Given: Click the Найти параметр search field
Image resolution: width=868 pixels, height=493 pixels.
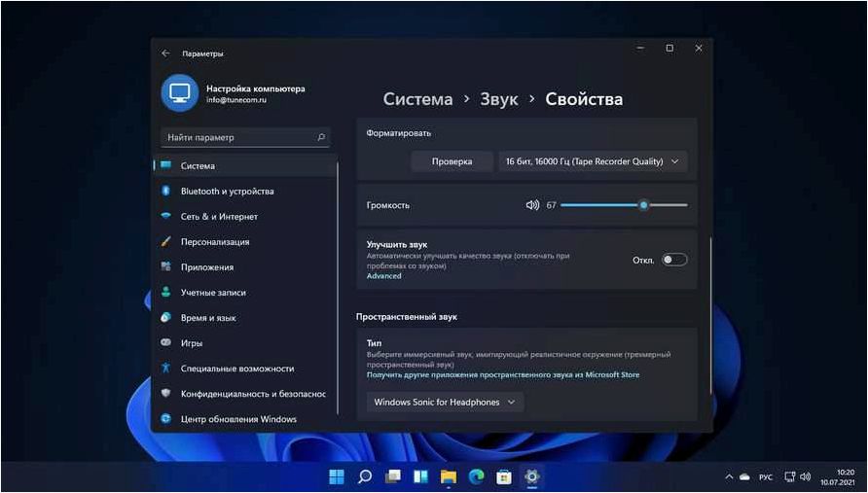Looking at the screenshot, I should pyautogui.click(x=245, y=137).
